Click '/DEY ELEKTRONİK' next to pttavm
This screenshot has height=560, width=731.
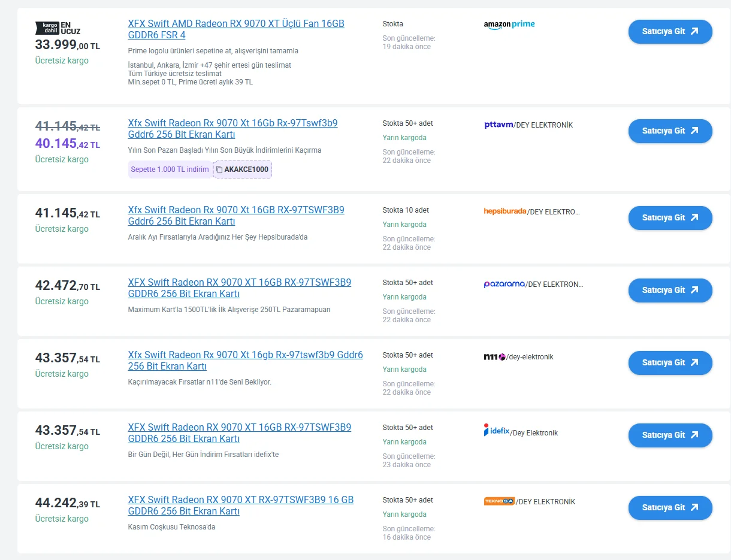click(x=543, y=125)
